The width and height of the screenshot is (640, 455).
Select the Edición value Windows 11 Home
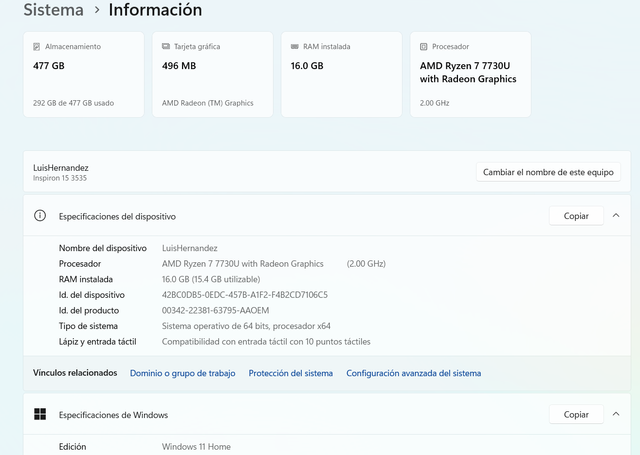pyautogui.click(x=196, y=447)
